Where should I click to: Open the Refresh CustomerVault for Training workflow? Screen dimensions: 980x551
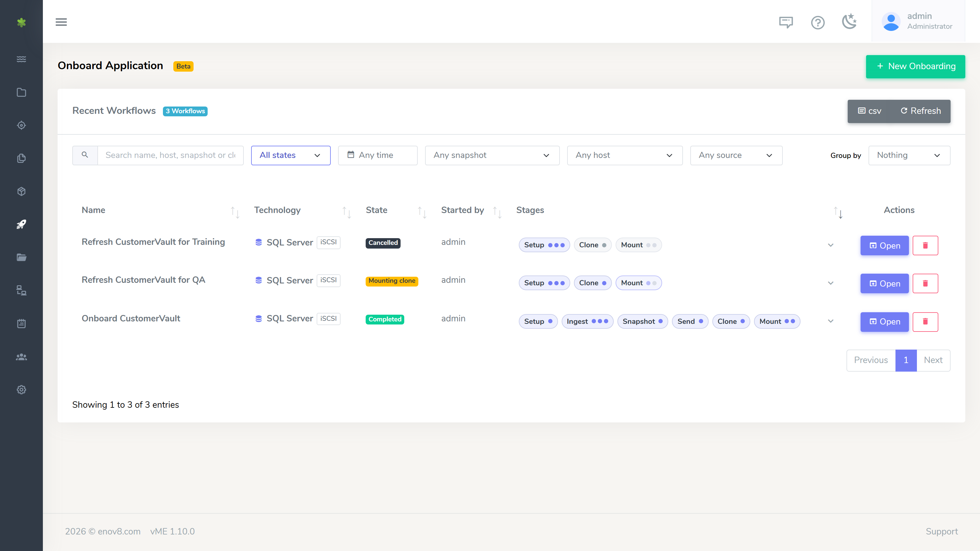pyautogui.click(x=884, y=245)
